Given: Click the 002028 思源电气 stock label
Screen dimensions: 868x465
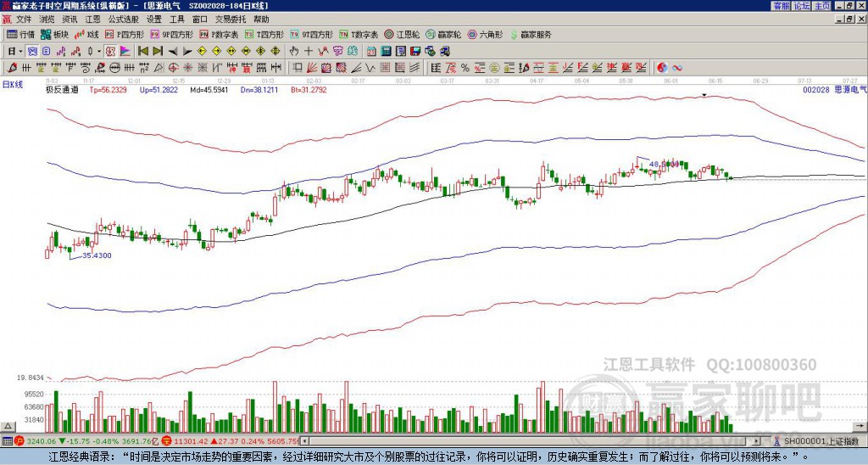Looking at the screenshot, I should click(x=834, y=89).
